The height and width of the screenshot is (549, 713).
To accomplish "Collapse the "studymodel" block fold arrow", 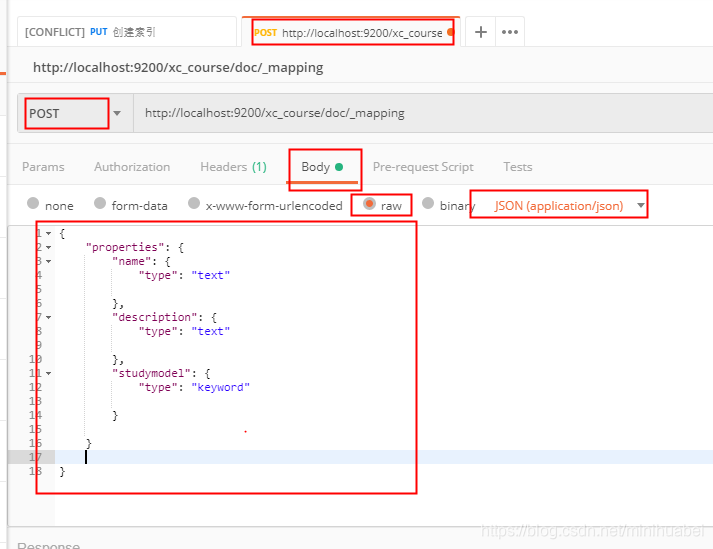I will tap(48, 373).
